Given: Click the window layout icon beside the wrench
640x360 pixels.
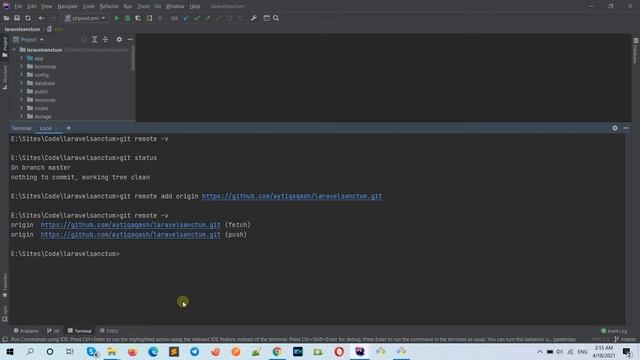Looking at the screenshot, I should [266, 18].
